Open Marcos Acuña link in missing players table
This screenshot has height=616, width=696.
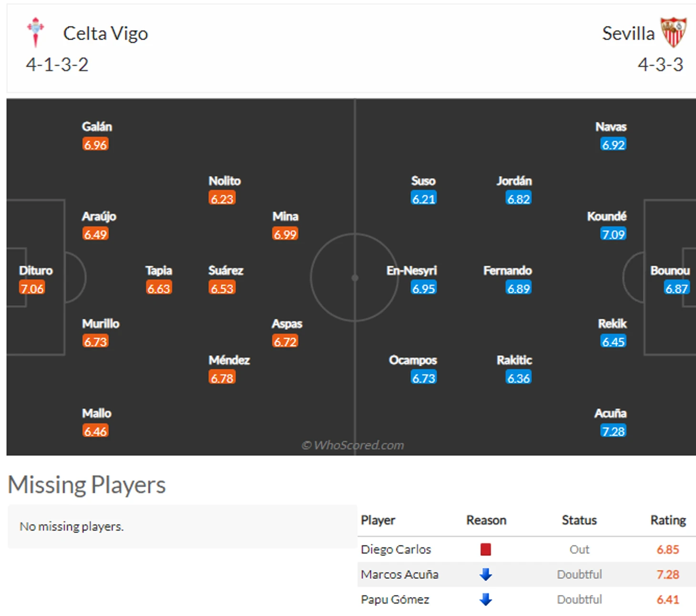click(x=399, y=574)
